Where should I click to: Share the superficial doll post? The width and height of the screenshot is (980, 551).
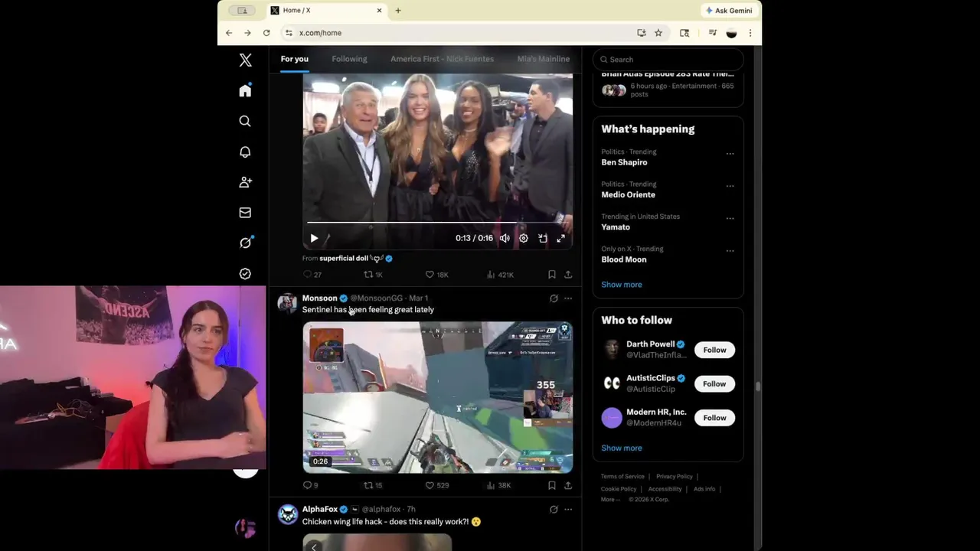coord(568,274)
